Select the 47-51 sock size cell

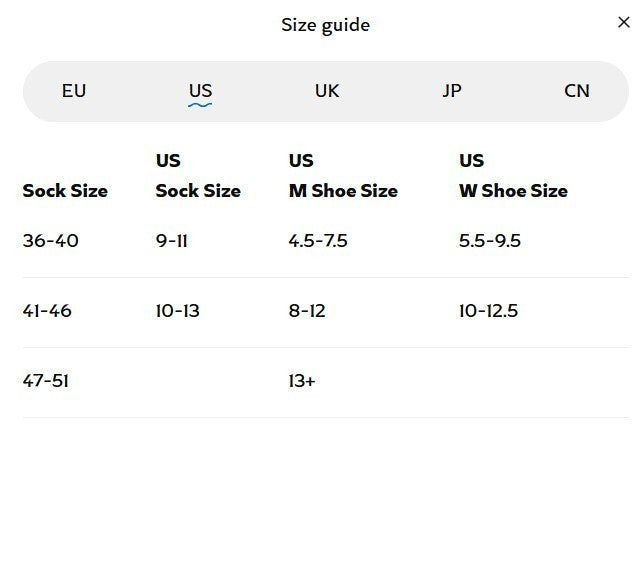(x=45, y=381)
